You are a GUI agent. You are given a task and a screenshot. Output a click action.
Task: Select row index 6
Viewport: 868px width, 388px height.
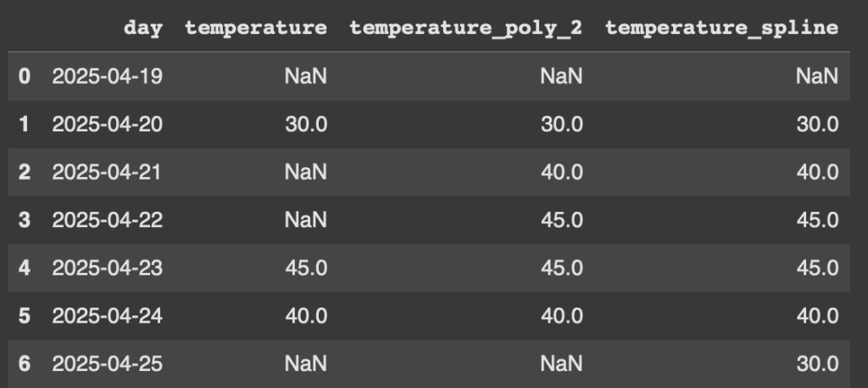click(25, 363)
